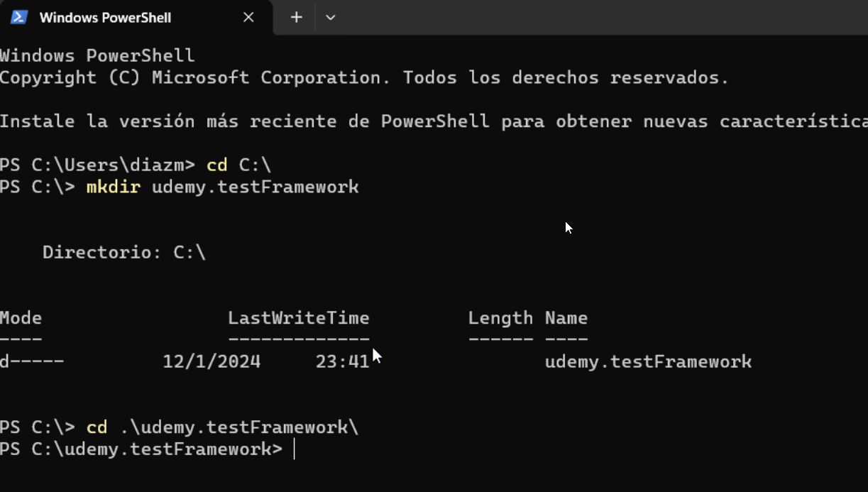Select the Mode column header
This screenshot has width=868, height=492.
21,317
